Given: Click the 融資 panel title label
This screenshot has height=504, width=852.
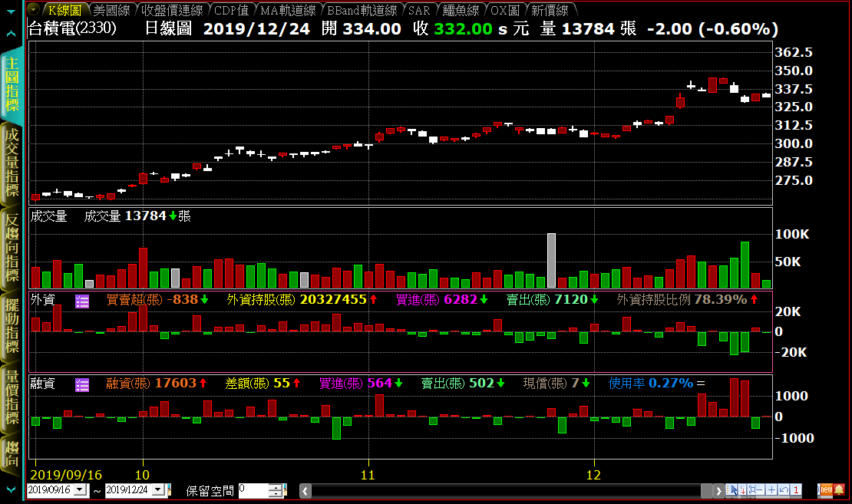Looking at the screenshot, I should point(43,384).
